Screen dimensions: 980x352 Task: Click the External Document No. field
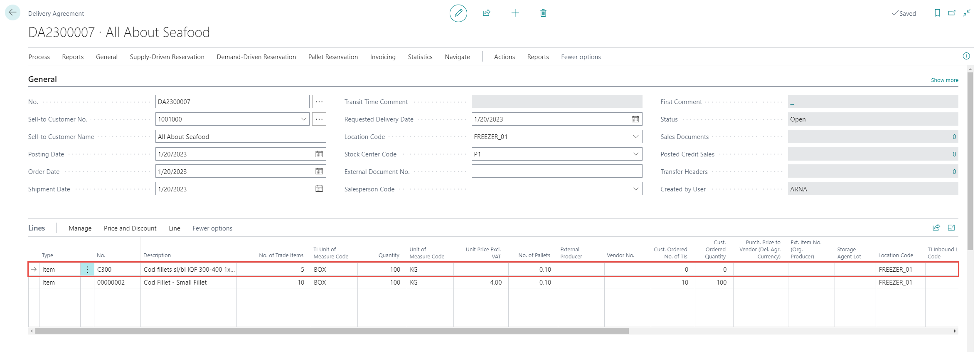point(556,171)
